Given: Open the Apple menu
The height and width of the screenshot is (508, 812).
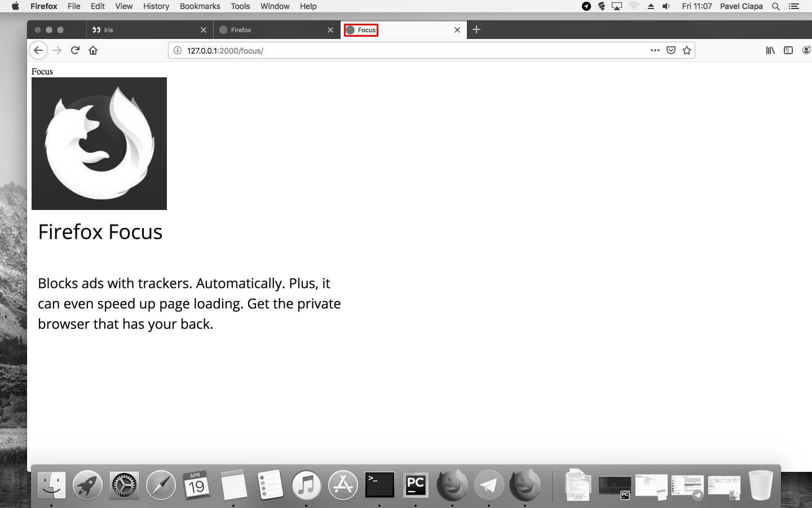Looking at the screenshot, I should 15,6.
